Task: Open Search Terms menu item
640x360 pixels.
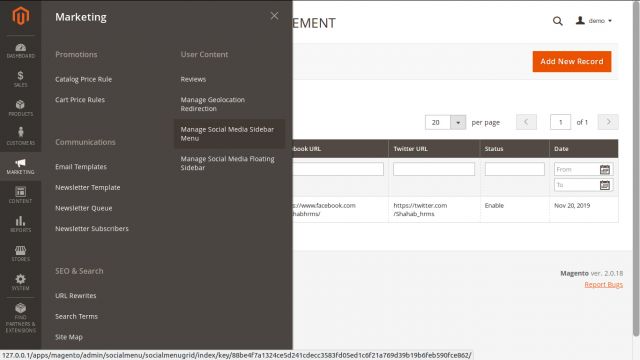Action: click(76, 316)
